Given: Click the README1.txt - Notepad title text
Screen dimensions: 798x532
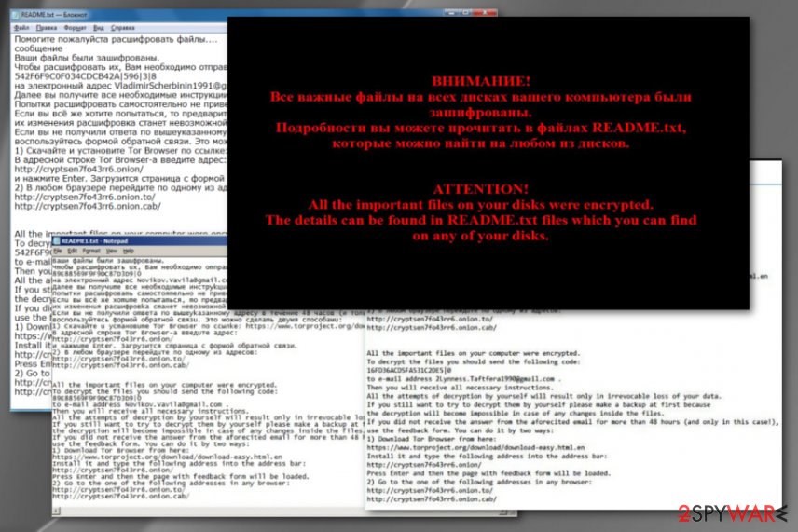Looking at the screenshot, I should tap(94, 241).
